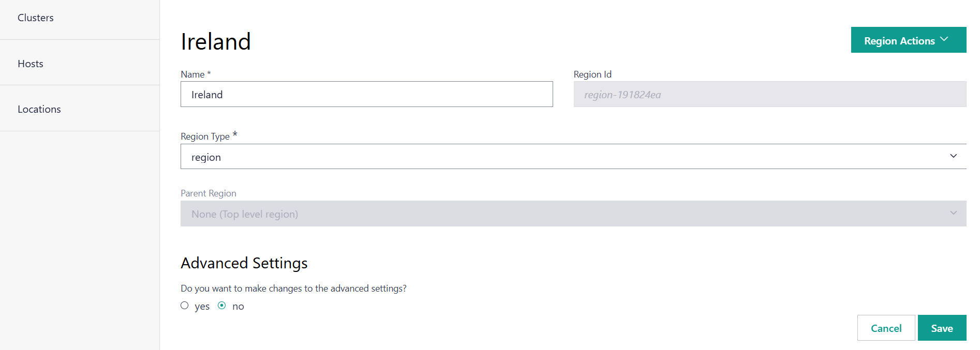Select the no radio button

(x=222, y=306)
